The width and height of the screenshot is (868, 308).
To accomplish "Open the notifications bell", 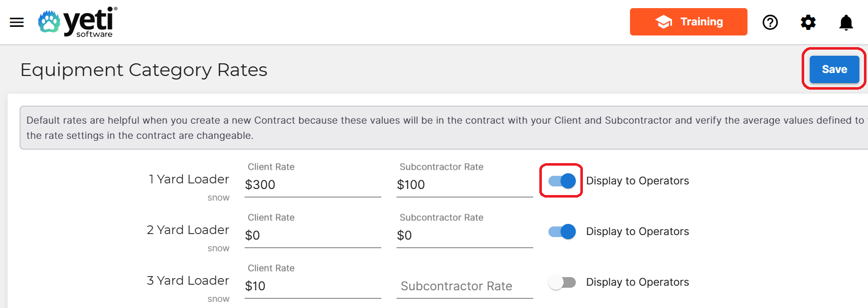I will (x=846, y=22).
